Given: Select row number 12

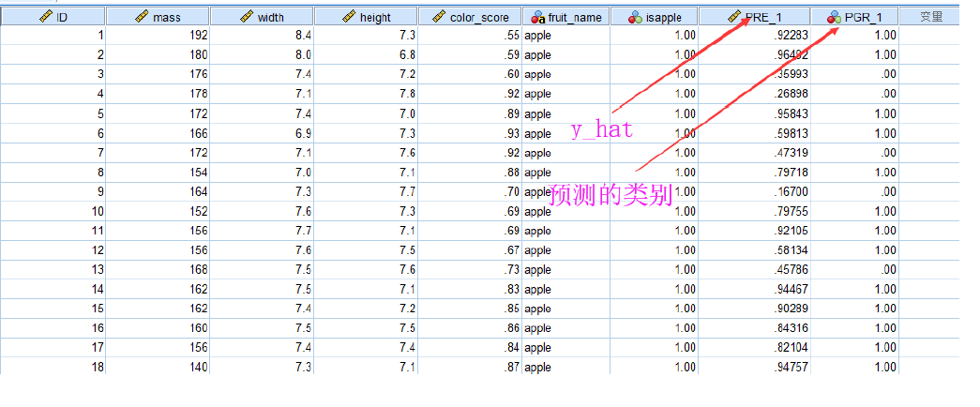Looking at the screenshot, I should [x=53, y=250].
